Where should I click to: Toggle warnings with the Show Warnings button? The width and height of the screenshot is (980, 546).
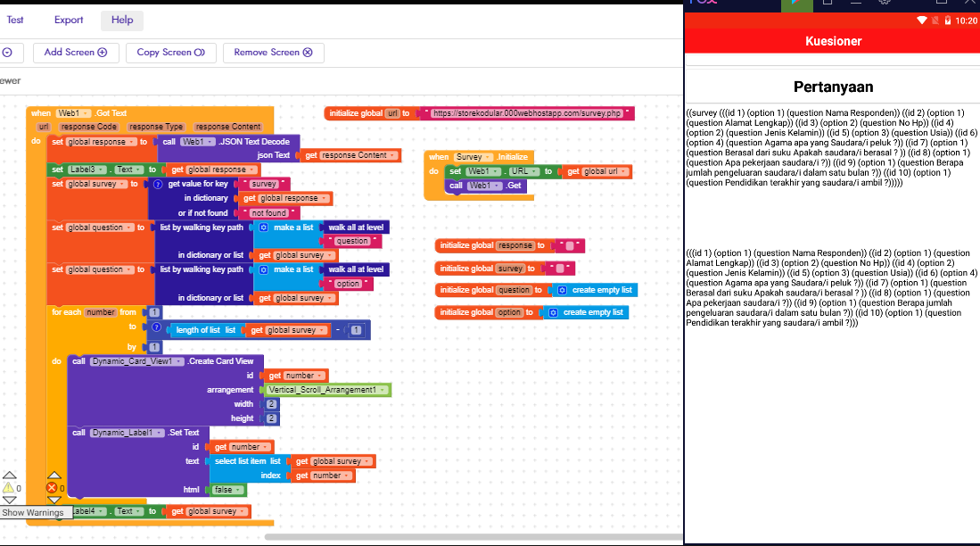36,512
